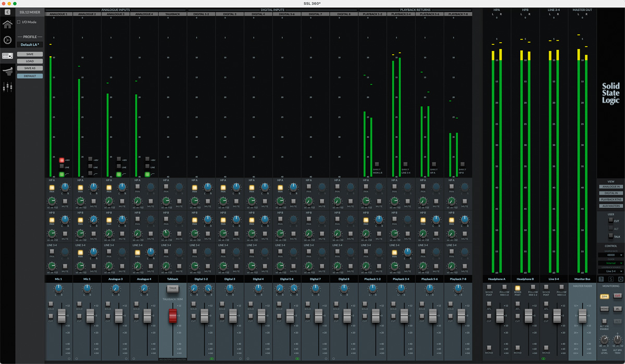This screenshot has height=364, width=625.
Task: Click the S icon beside the help icon
Action: click(x=610, y=280)
